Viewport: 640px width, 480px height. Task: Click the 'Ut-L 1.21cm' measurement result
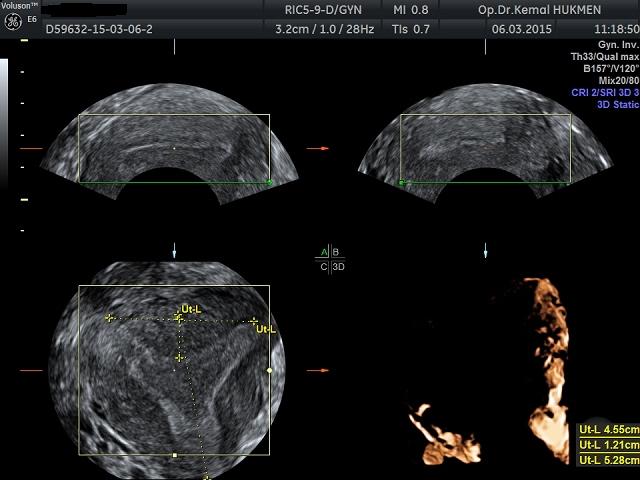click(609, 445)
